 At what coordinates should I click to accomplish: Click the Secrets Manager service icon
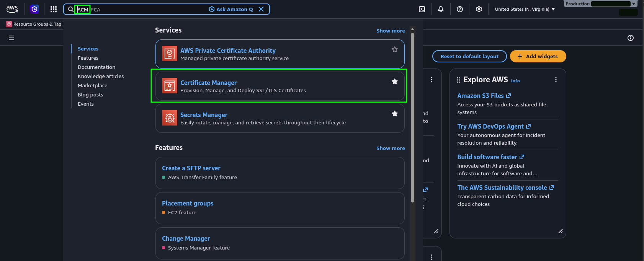(170, 118)
